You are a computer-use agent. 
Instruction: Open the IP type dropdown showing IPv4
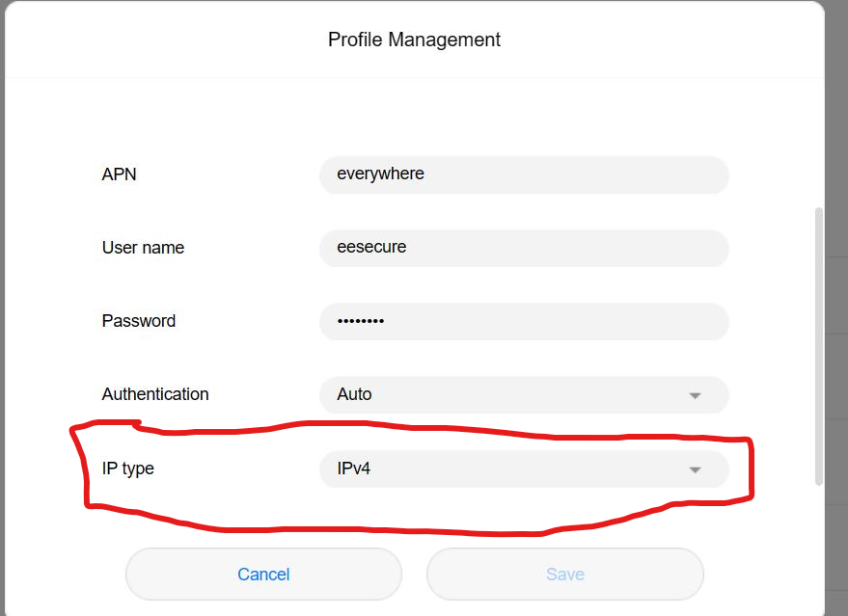click(524, 469)
